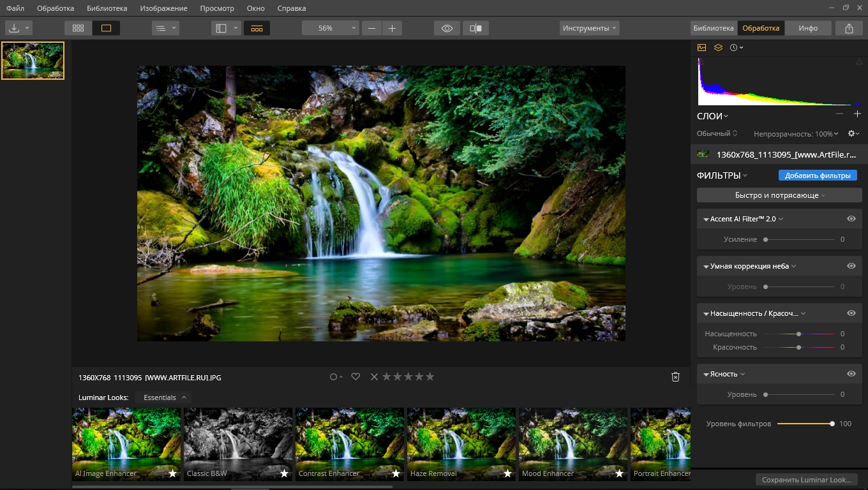Open the Обычный blend mode dropdown
The height and width of the screenshot is (490, 868).
coord(717,133)
